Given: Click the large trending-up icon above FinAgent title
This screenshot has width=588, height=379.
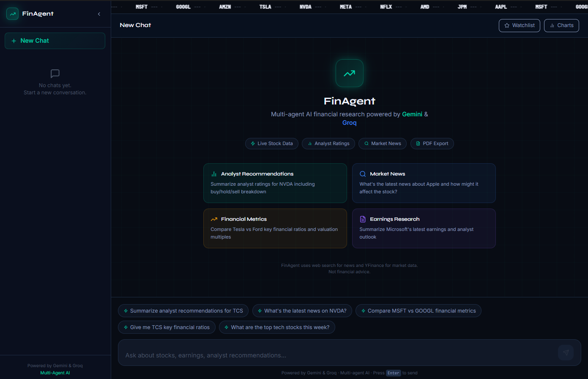Looking at the screenshot, I should (x=350, y=73).
